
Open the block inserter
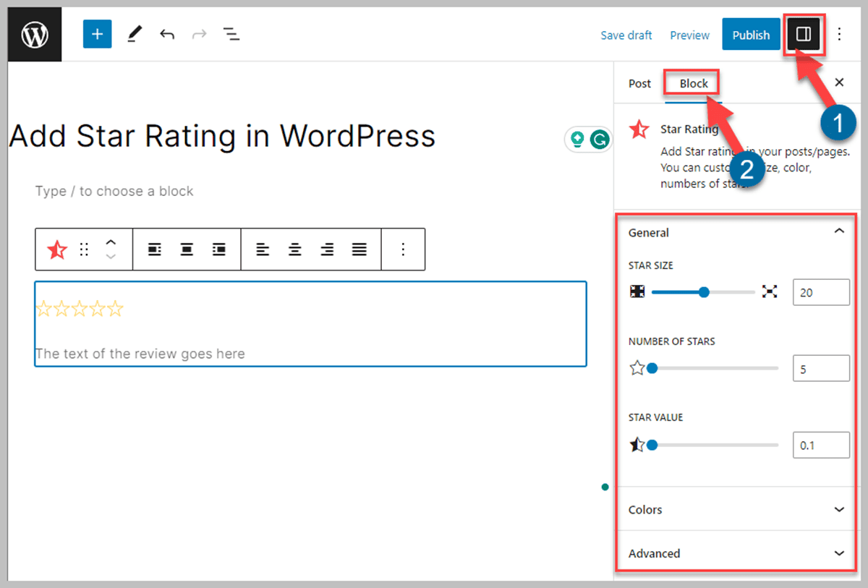(x=97, y=34)
